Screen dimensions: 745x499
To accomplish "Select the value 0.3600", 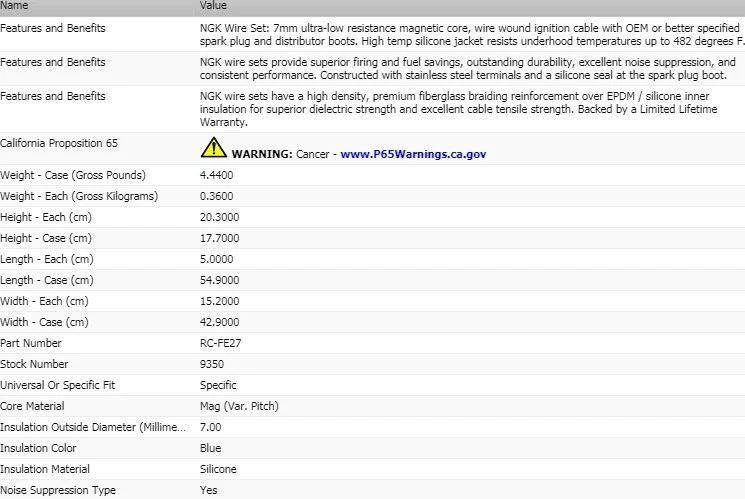I will coord(217,196).
